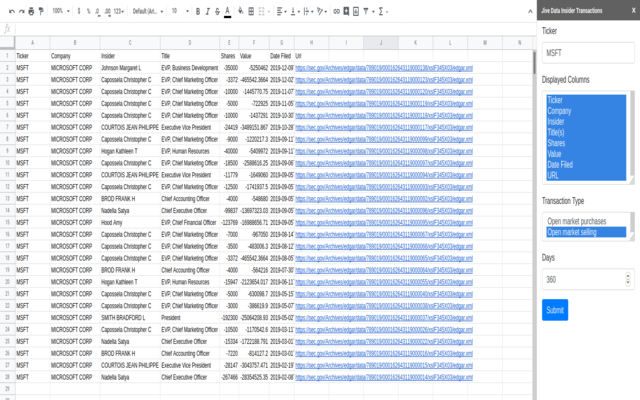This screenshot has height=400, width=640.
Task: Open the fill color picker
Action: [x=240, y=11]
